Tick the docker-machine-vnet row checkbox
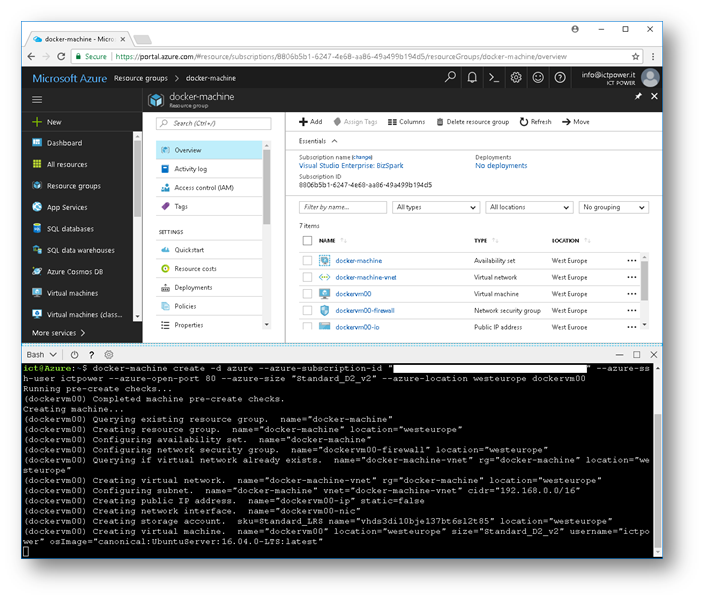This screenshot has width=705, height=601. (307, 277)
